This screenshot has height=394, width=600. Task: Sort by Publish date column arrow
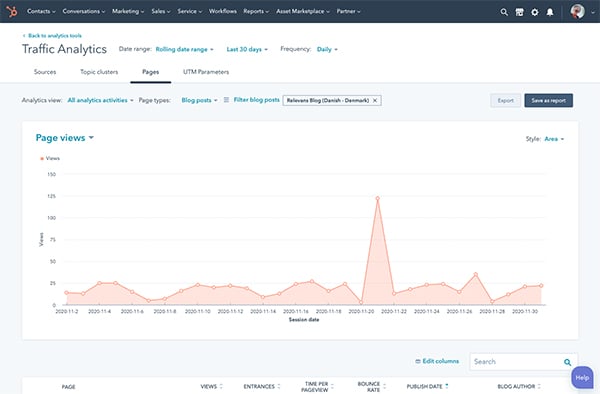447,386
